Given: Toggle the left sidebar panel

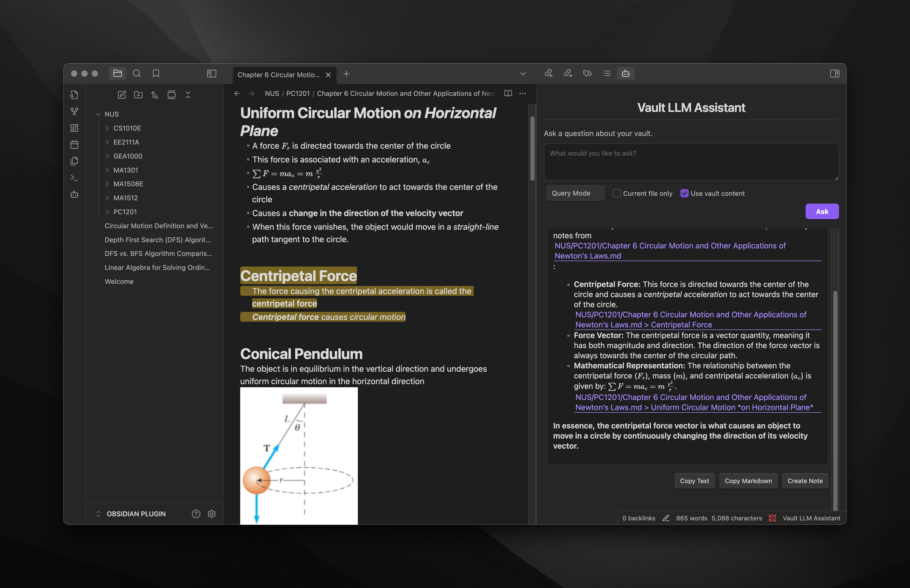Looking at the screenshot, I should pos(211,73).
